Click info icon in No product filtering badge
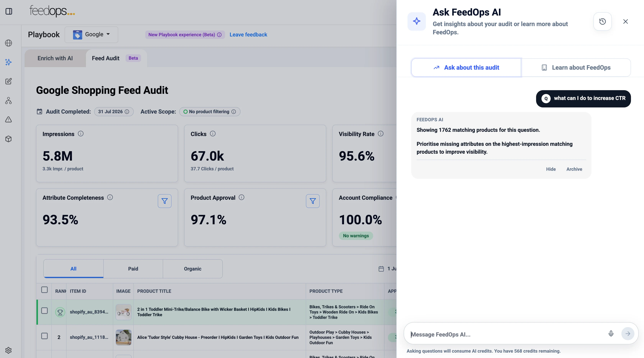This screenshot has height=358, width=644. (233, 112)
